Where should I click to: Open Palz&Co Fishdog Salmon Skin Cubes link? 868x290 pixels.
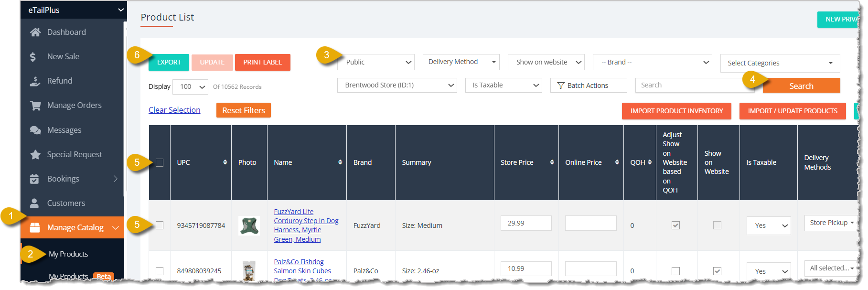click(302, 271)
